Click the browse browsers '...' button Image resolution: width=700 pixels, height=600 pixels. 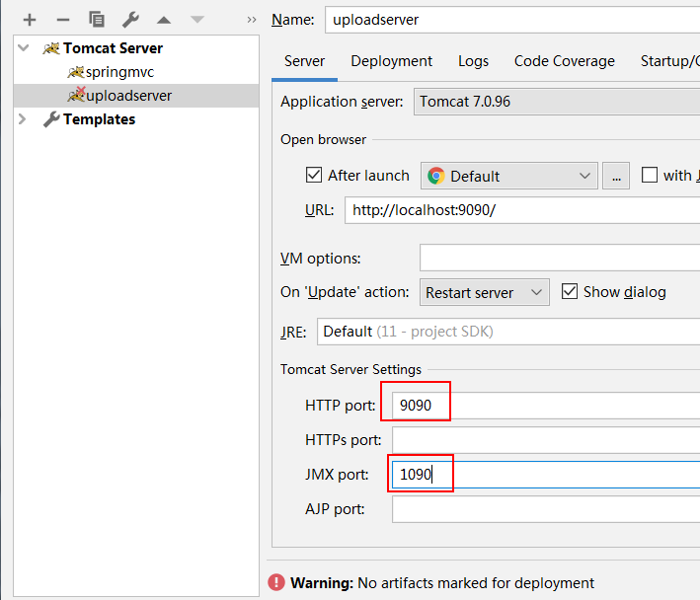tap(616, 176)
